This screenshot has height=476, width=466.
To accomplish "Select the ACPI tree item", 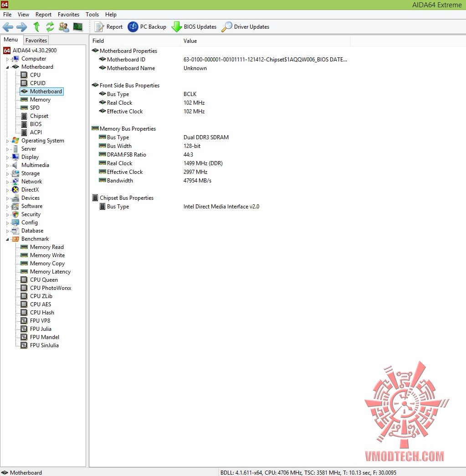I will coord(36,132).
